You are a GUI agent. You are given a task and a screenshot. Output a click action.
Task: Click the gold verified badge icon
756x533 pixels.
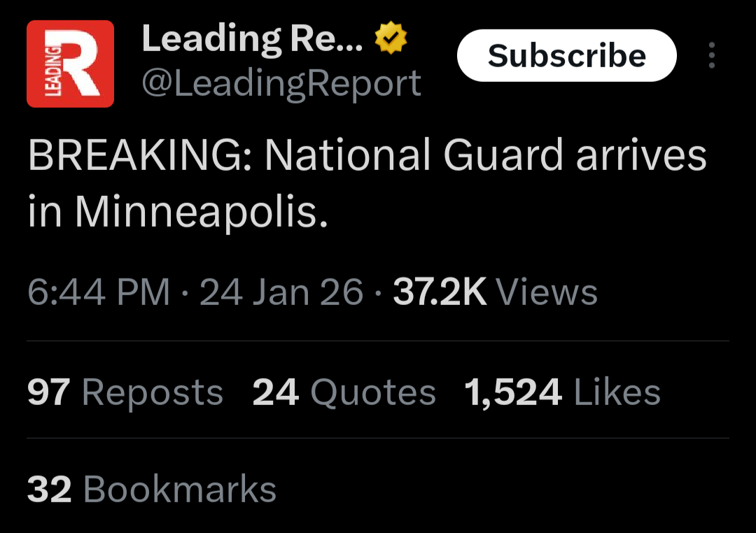click(391, 38)
